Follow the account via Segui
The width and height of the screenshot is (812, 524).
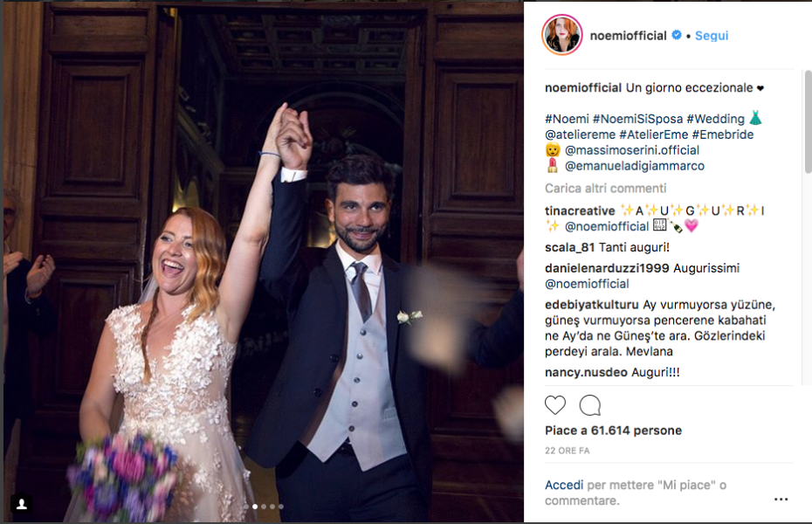tap(712, 36)
